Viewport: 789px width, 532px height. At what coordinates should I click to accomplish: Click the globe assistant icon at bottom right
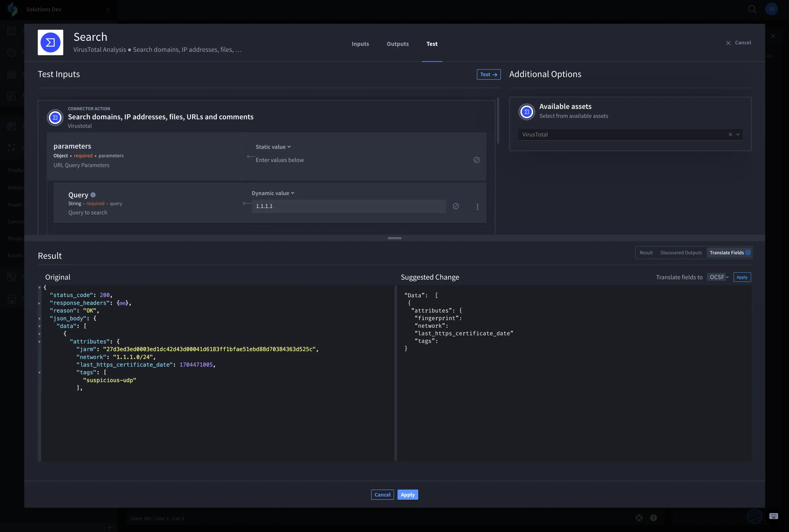pos(755,516)
